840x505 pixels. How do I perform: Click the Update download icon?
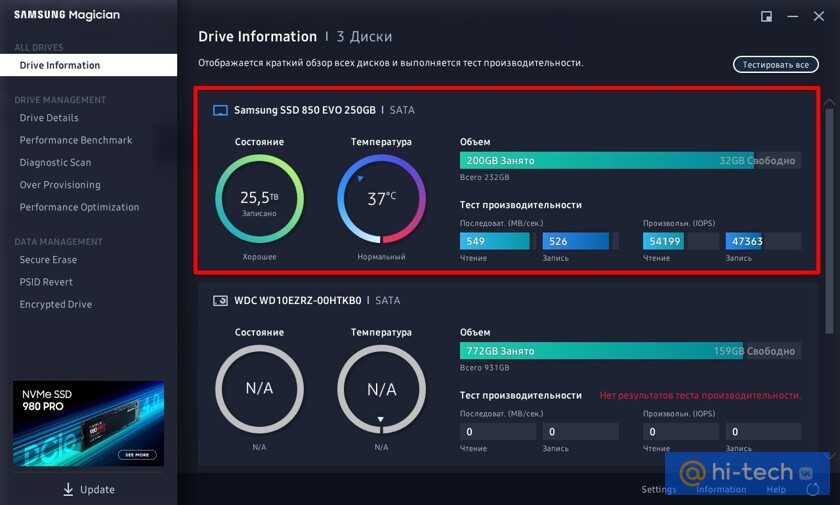(68, 489)
